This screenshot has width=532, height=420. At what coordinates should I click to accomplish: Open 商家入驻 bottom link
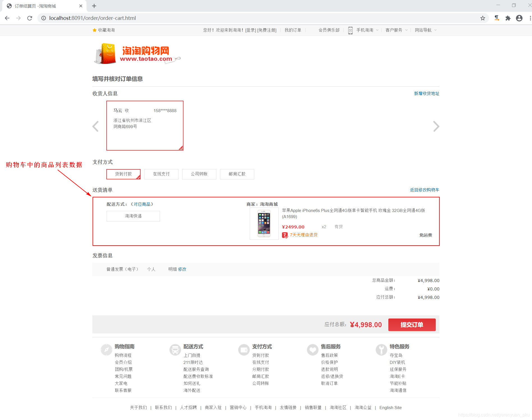coord(213,408)
